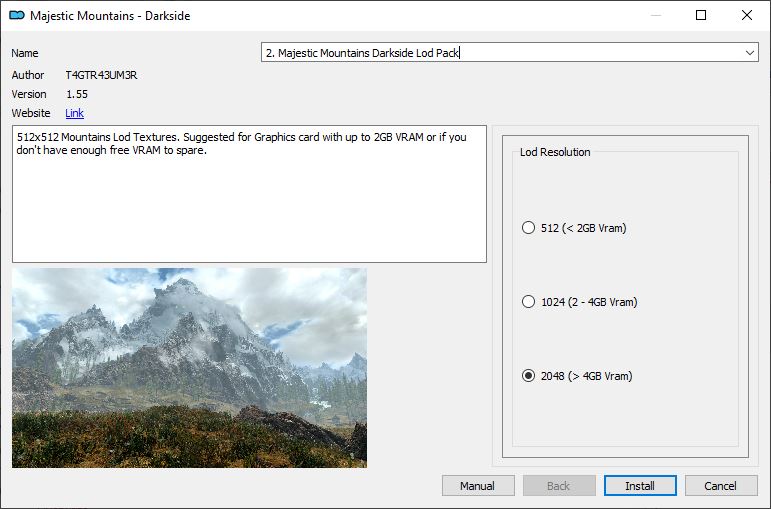Click the Manual button
771x509 pixels.
click(478, 485)
